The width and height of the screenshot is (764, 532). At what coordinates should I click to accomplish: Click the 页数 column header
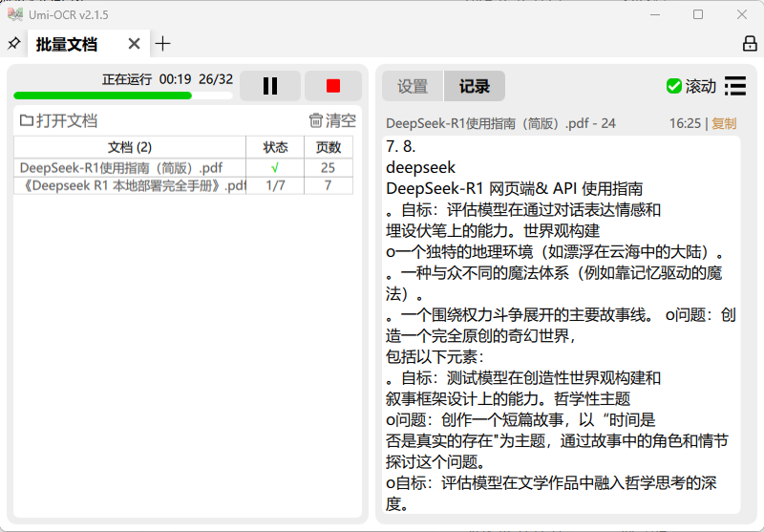[329, 147]
